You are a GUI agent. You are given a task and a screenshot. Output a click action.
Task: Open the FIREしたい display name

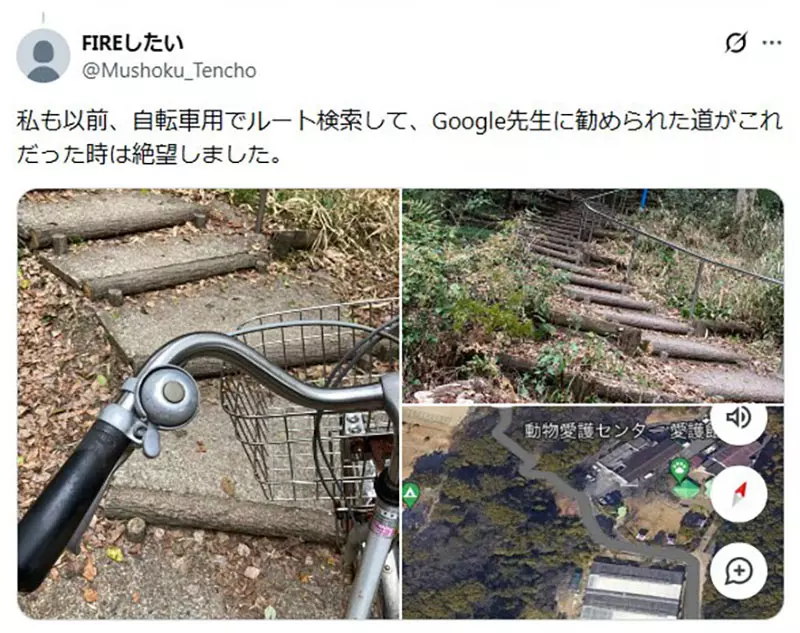(133, 43)
